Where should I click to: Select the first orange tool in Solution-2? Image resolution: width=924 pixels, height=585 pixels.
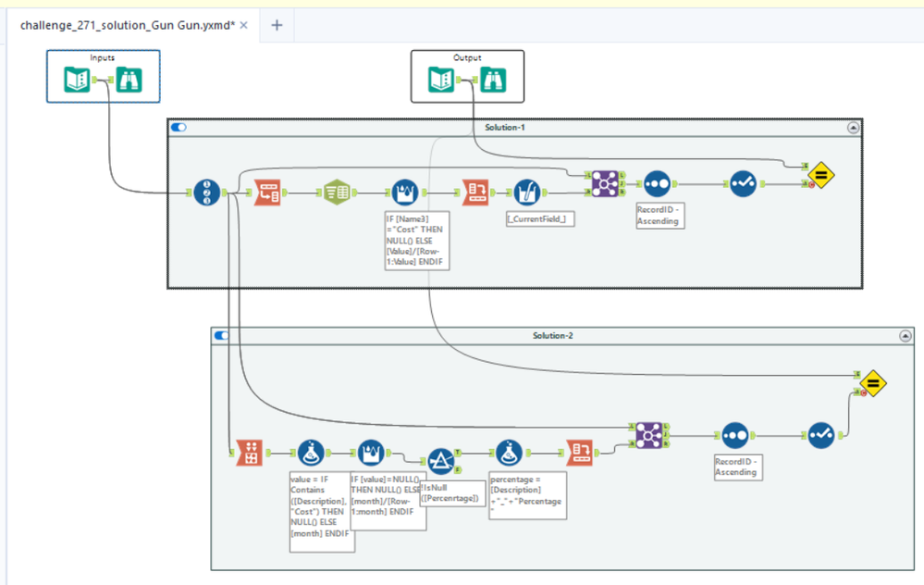(250, 453)
